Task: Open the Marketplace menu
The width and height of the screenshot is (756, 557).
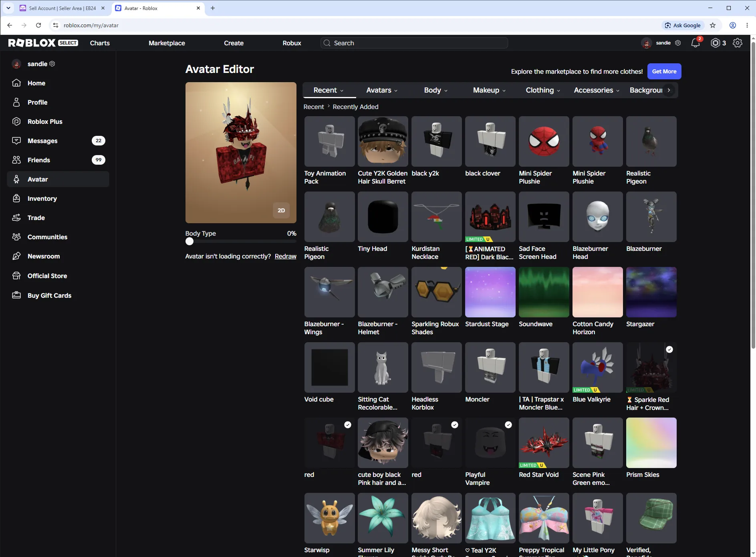Action: click(x=167, y=43)
